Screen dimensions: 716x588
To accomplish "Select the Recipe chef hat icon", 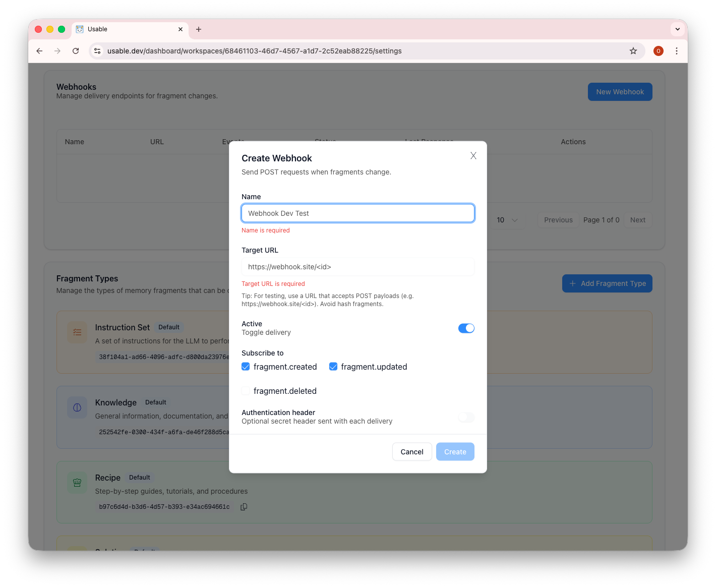I will (77, 483).
